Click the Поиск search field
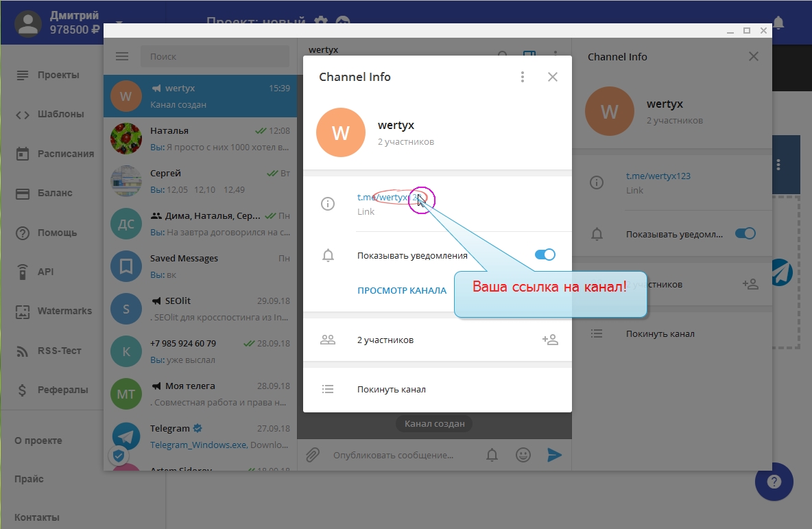Screen dimensions: 812x529 (214, 57)
